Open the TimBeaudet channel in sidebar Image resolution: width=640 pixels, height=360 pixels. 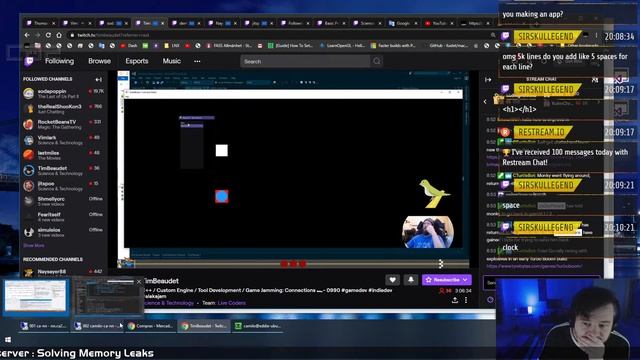point(63,170)
